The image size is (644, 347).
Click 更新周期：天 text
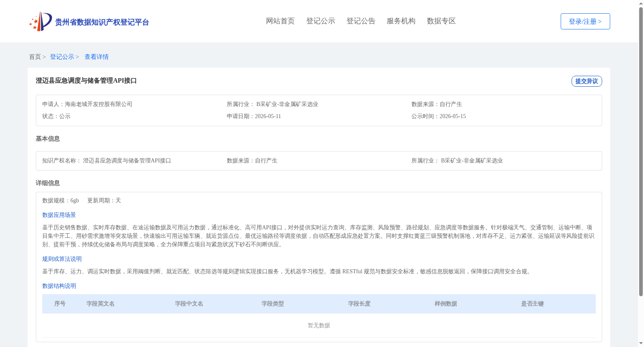pos(104,200)
